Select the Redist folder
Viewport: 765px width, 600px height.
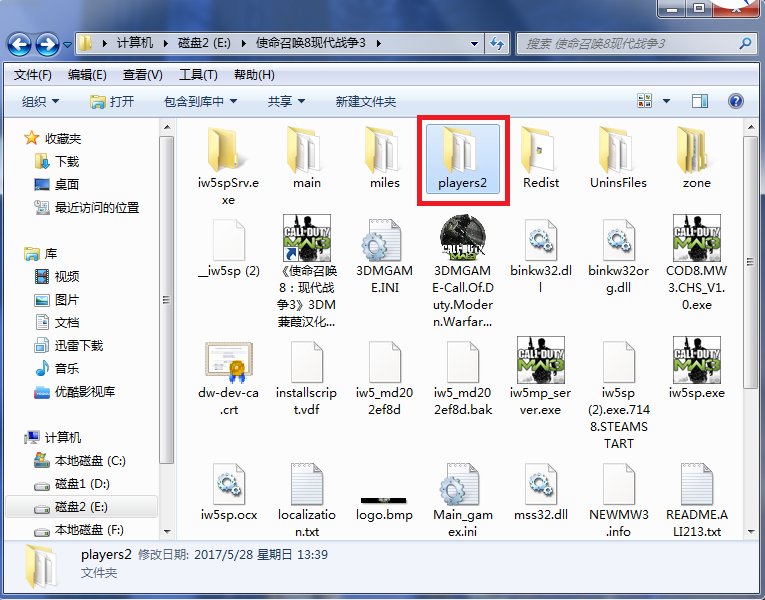point(541,159)
